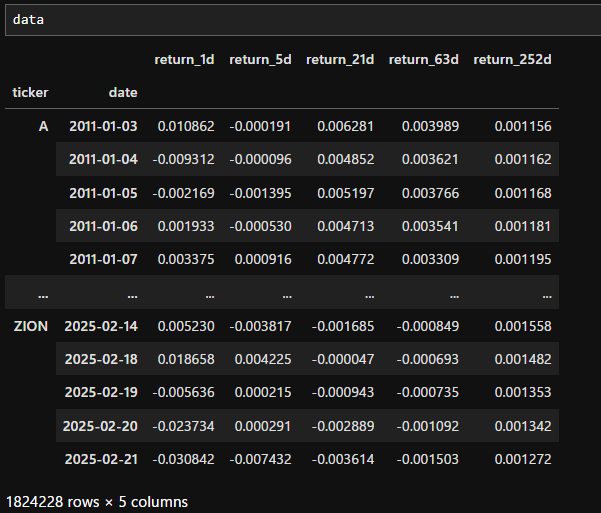Click value 0.005230 in ZION row

click(x=186, y=326)
